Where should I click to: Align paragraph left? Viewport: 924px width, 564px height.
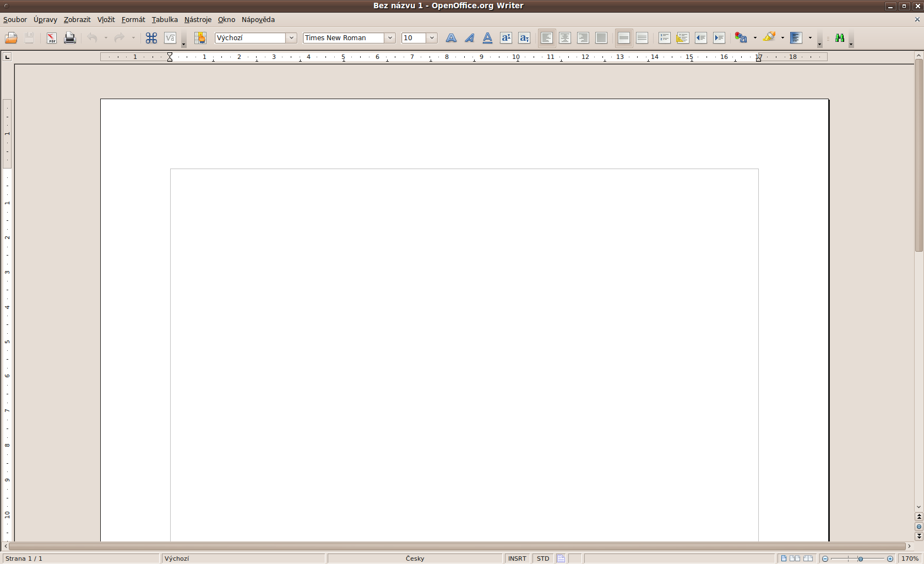click(x=547, y=38)
